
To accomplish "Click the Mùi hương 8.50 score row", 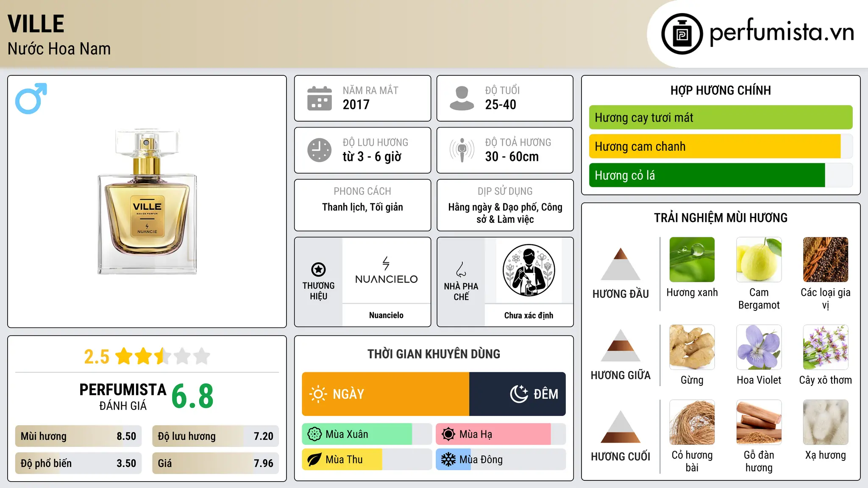I will (x=78, y=436).
